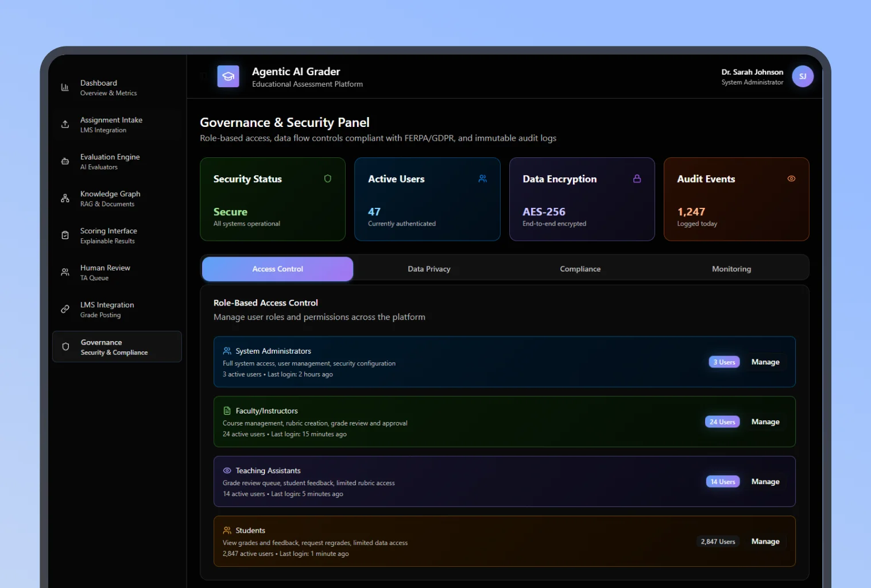Click Manage on the Students role
The image size is (871, 588).
click(x=765, y=541)
